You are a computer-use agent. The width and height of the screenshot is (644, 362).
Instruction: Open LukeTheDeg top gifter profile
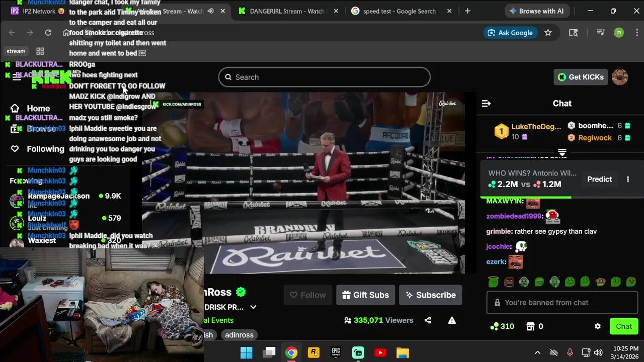536,127
